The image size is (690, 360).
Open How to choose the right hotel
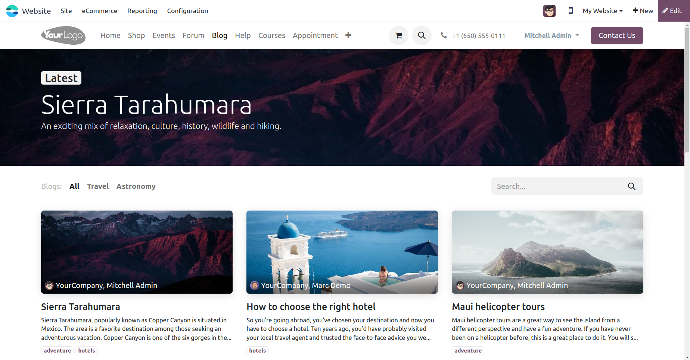point(311,307)
